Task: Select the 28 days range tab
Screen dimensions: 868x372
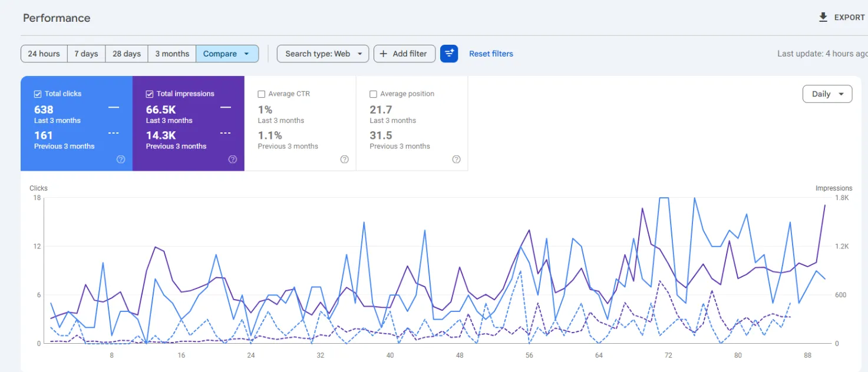Action: pos(127,54)
